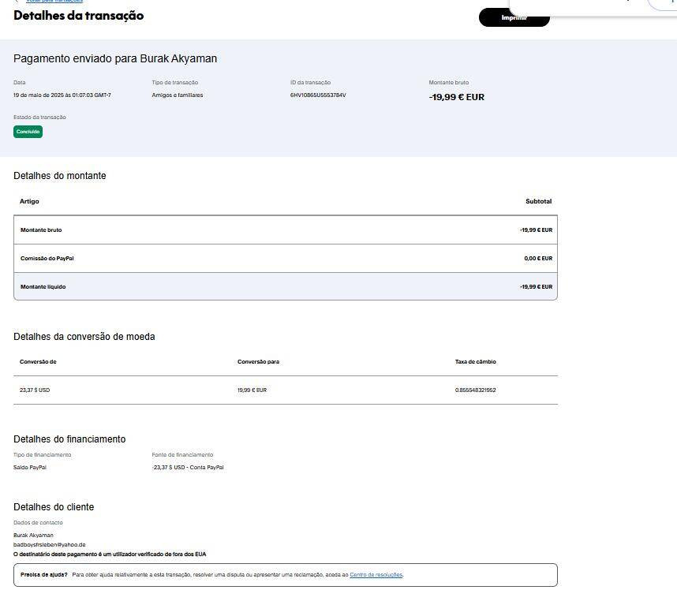Viewport: 677px width, 616px height.
Task: Click the 'ID da transação' label
Action: click(310, 83)
